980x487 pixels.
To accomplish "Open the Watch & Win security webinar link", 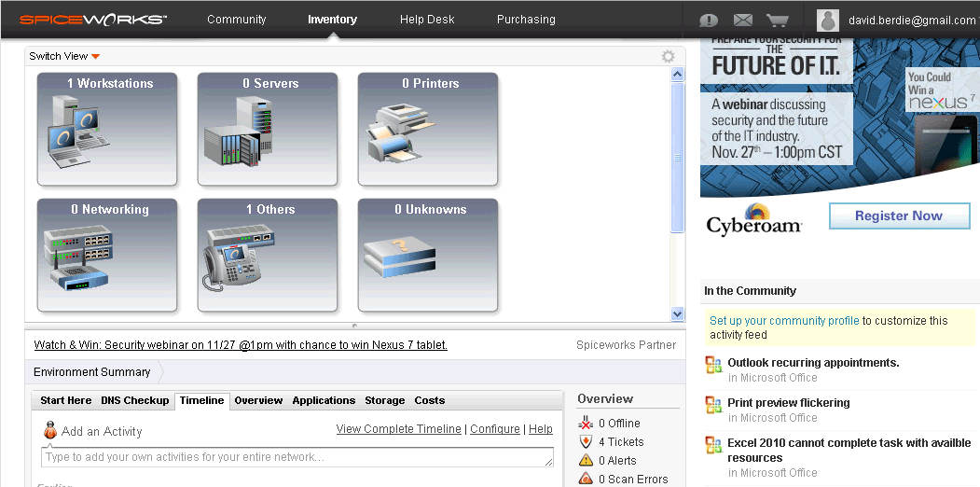I will click(x=241, y=345).
